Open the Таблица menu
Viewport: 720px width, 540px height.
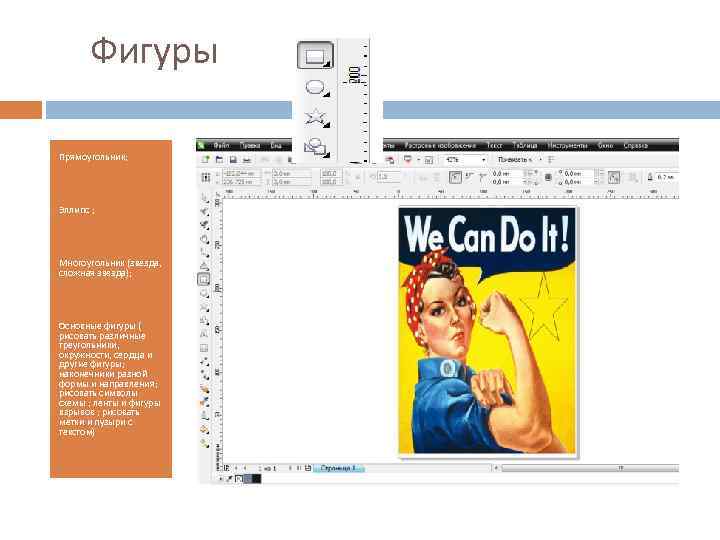pyautogui.click(x=525, y=145)
